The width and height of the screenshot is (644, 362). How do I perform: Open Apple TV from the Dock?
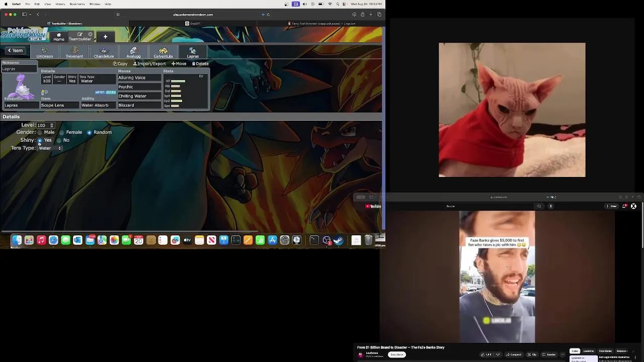[x=187, y=240]
